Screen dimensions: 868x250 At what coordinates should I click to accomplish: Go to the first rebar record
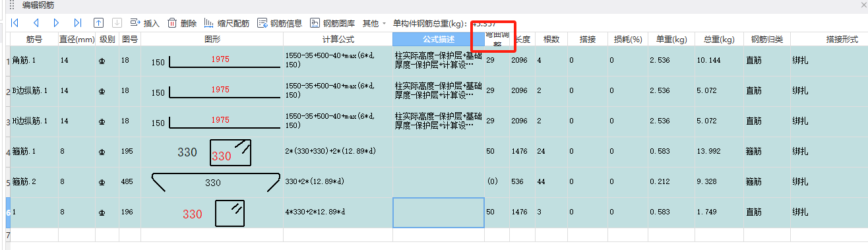click(14, 23)
